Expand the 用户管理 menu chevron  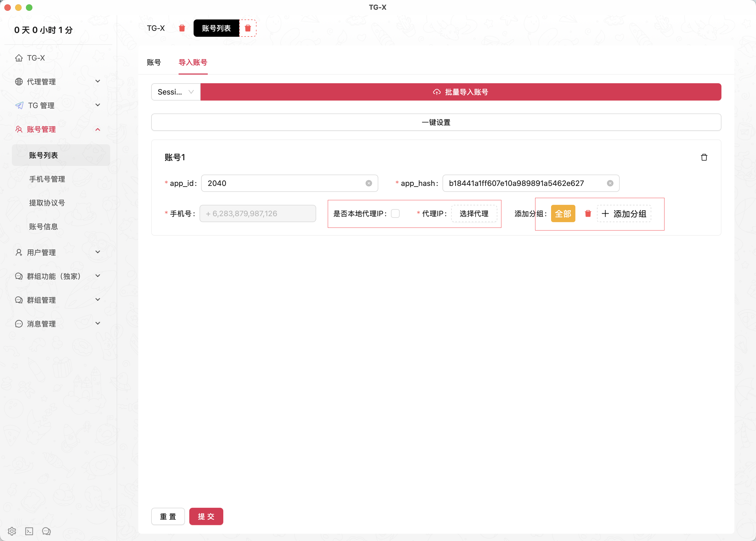(98, 252)
